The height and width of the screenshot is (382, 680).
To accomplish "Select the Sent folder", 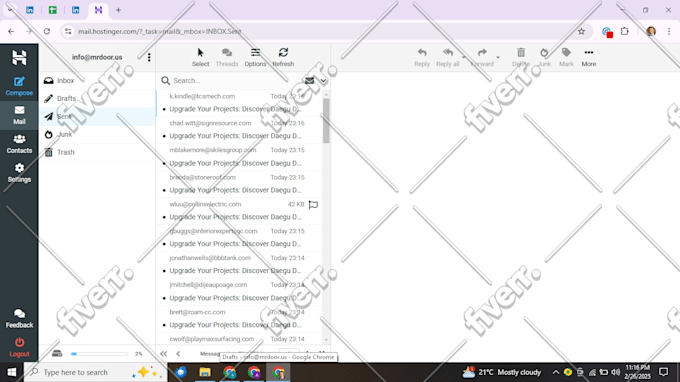I will (x=98, y=116).
